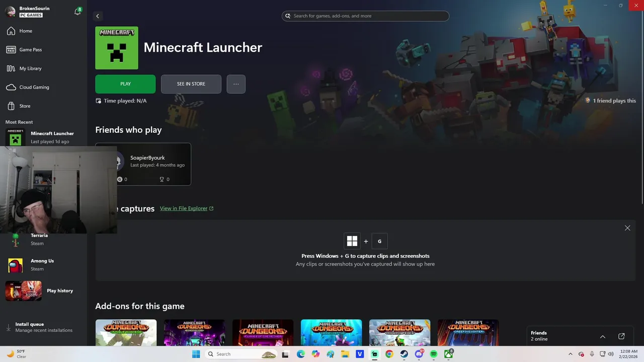Open My Library in the sidebar
This screenshot has height=362, width=644.
point(43,68)
